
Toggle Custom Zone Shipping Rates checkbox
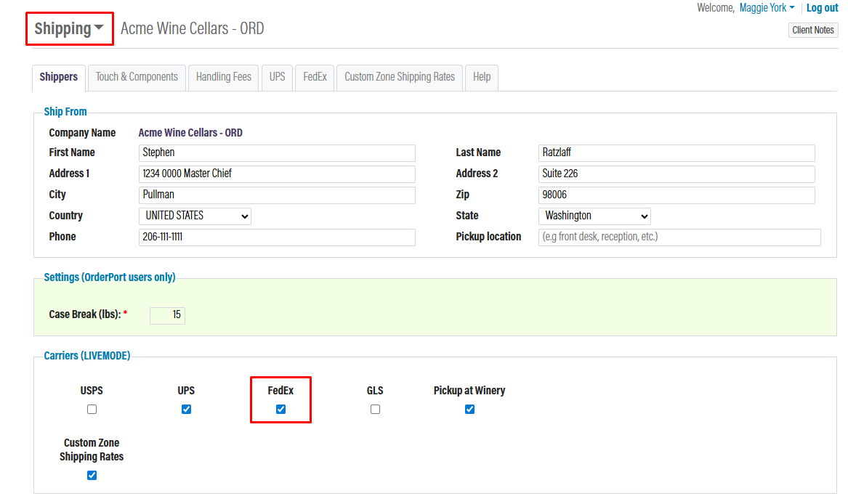click(92, 476)
